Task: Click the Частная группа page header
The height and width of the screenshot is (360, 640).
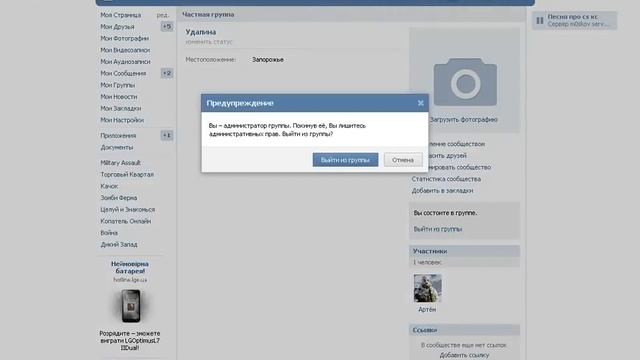Action: [208, 15]
